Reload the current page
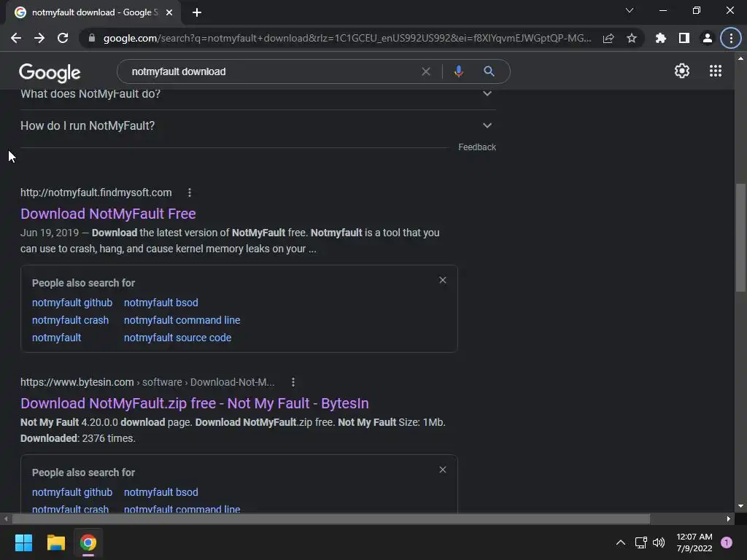747x560 pixels. pyautogui.click(x=63, y=38)
